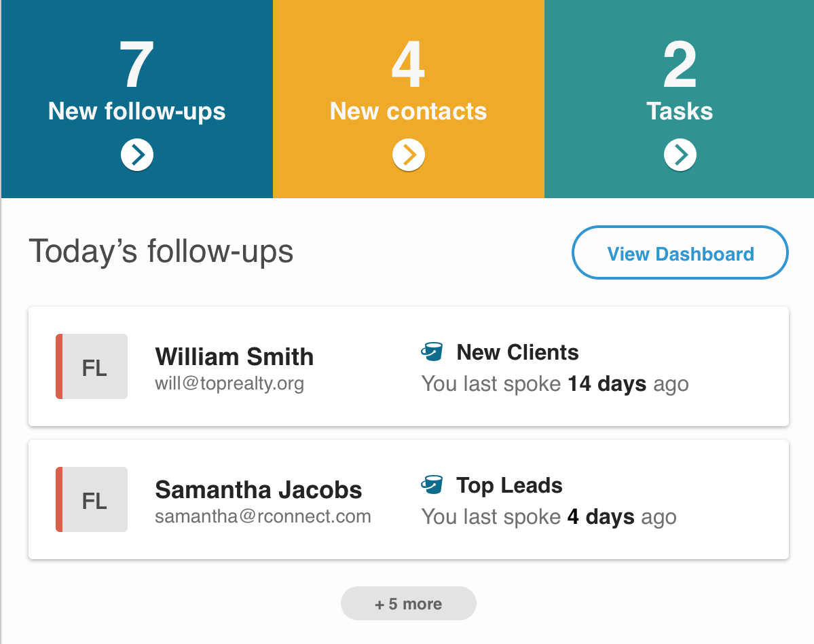Click the bucket icon beside Top Leads
Viewport: 814px width, 644px height.
[432, 485]
